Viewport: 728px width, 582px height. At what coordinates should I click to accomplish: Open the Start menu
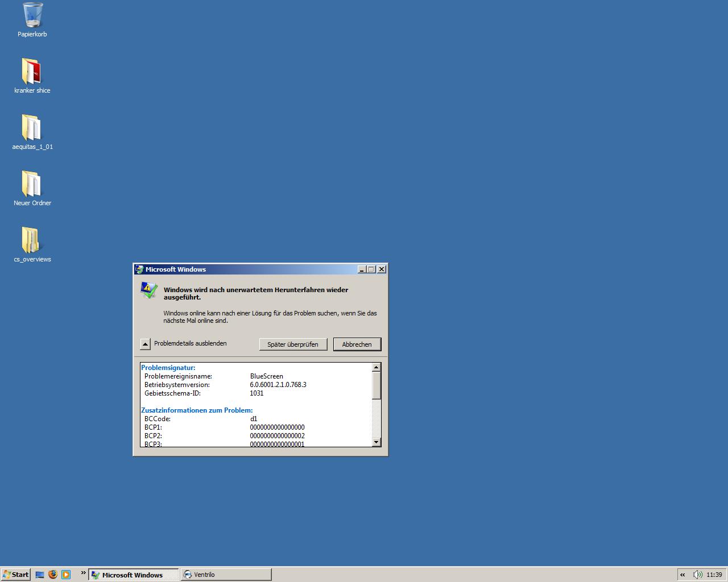[x=15, y=575]
